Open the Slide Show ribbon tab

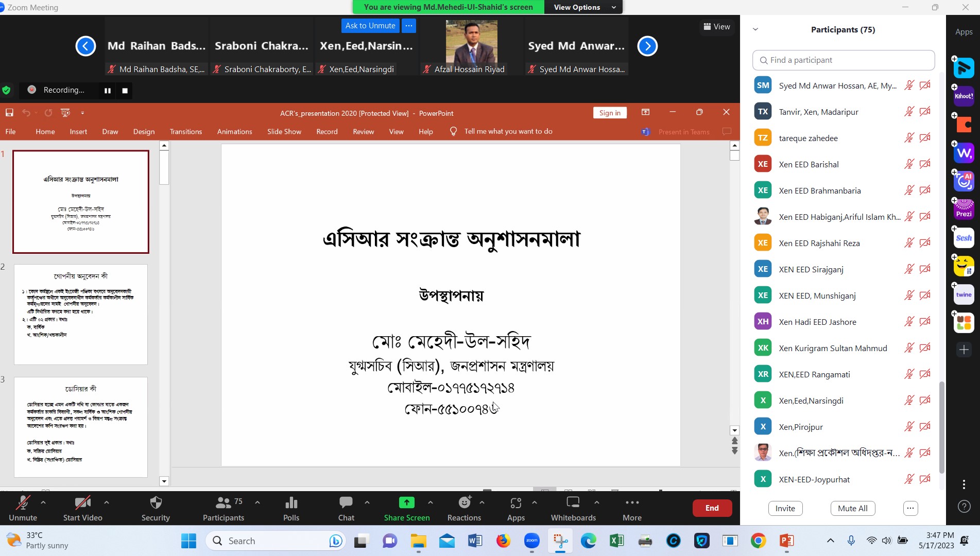tap(284, 131)
